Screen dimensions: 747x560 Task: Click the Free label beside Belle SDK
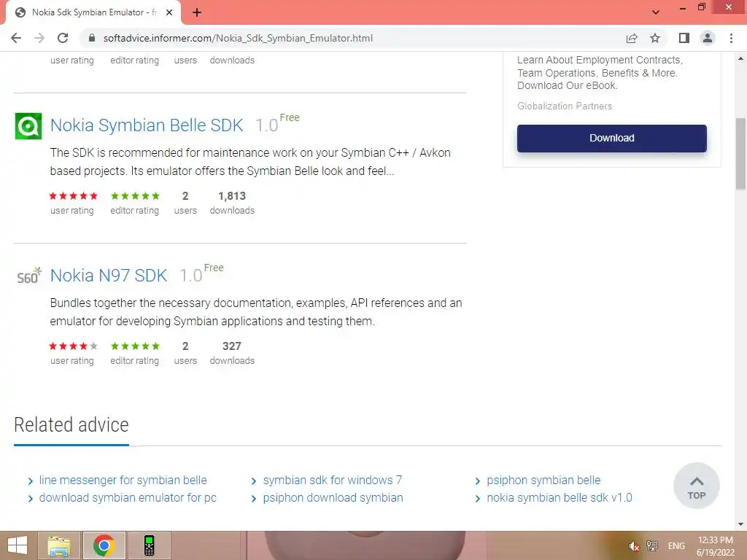[x=290, y=117]
